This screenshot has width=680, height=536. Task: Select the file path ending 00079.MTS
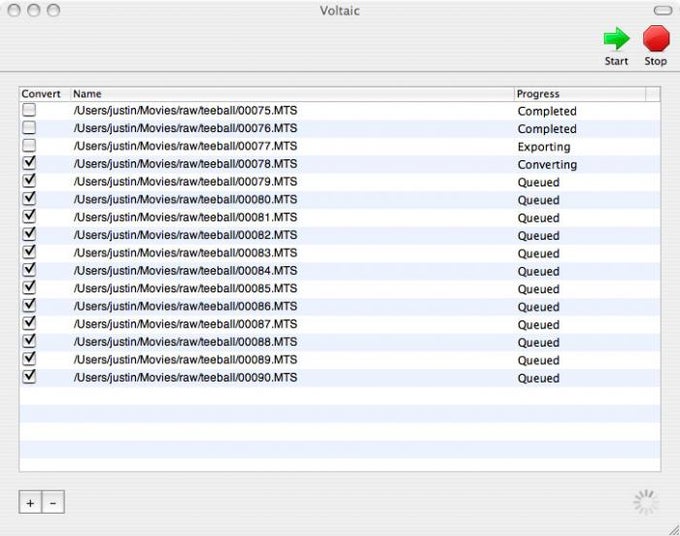pyautogui.click(x=185, y=182)
